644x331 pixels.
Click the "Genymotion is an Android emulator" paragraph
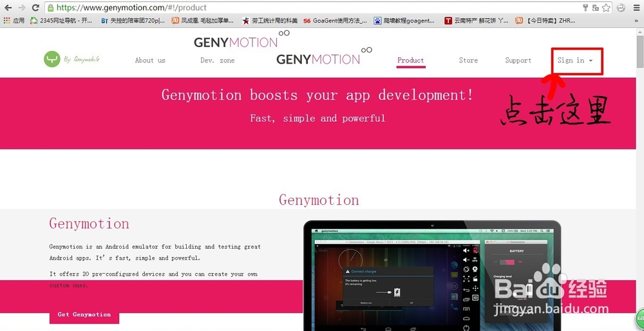coord(155,252)
